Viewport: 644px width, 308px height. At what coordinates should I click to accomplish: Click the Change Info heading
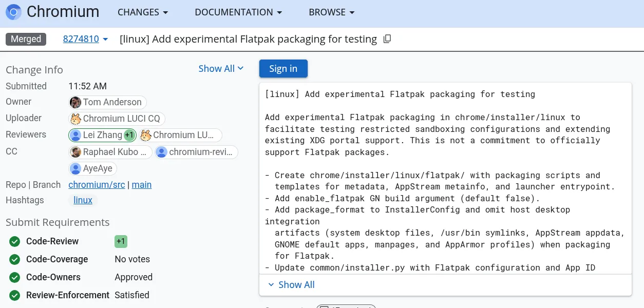[x=34, y=70]
